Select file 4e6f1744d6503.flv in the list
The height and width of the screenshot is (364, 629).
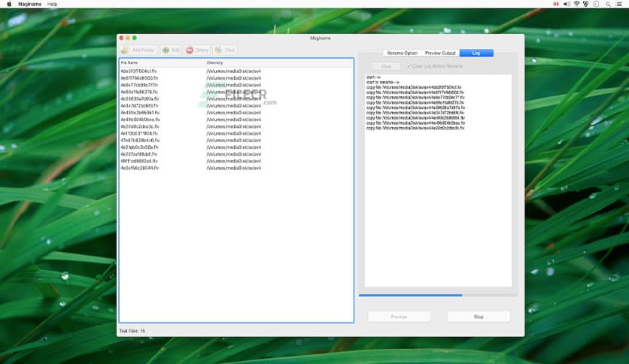[x=140, y=77]
